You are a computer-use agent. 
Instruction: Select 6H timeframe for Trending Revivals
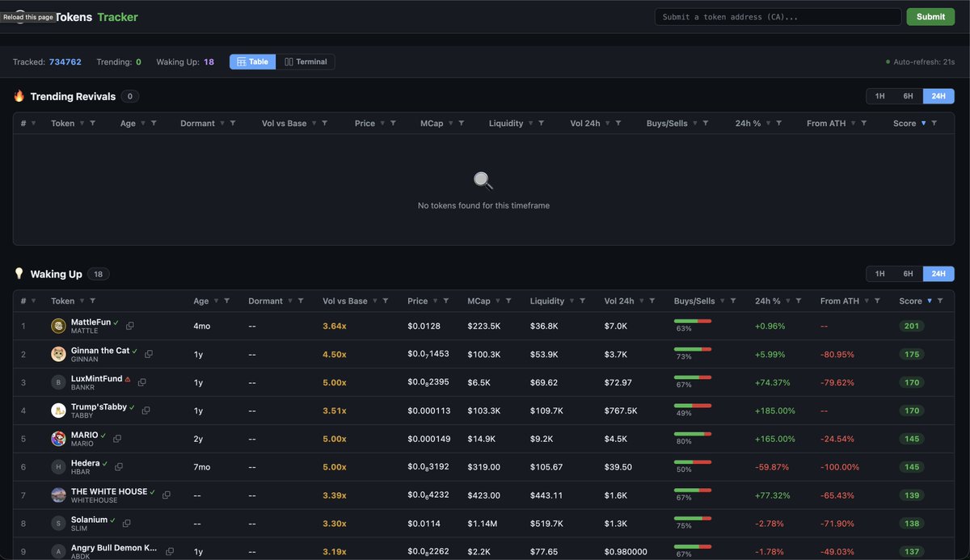coord(908,96)
